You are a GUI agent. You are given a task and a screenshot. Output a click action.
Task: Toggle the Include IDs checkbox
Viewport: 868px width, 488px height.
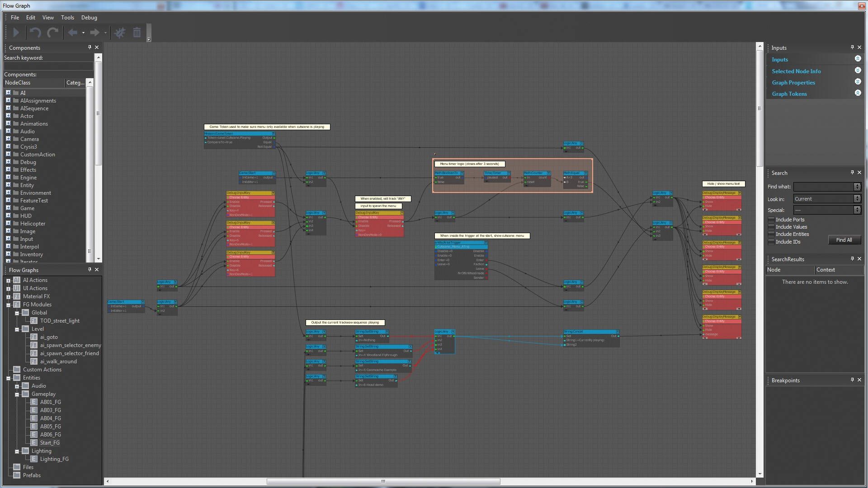771,242
